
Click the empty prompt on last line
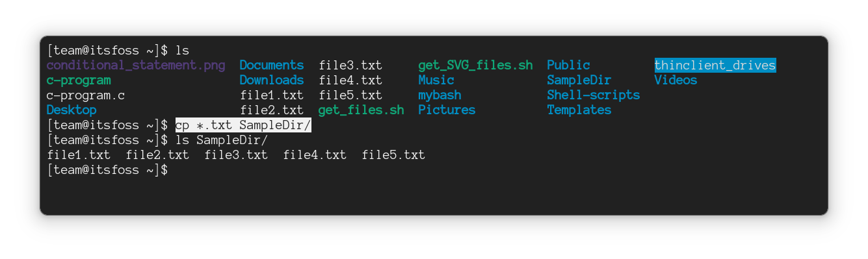click(x=108, y=170)
